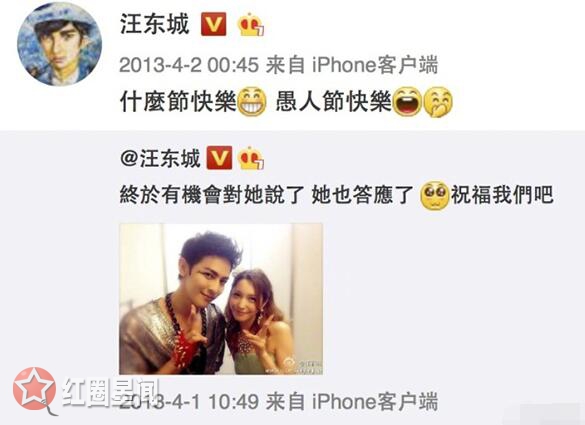Open the attached photo of two people
The image size is (585, 425).
[x=221, y=299]
